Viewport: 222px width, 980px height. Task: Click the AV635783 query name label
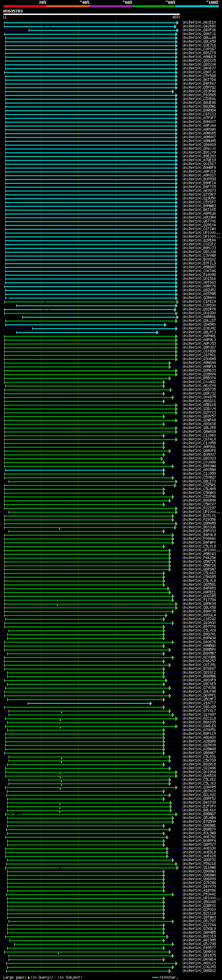(13, 11)
